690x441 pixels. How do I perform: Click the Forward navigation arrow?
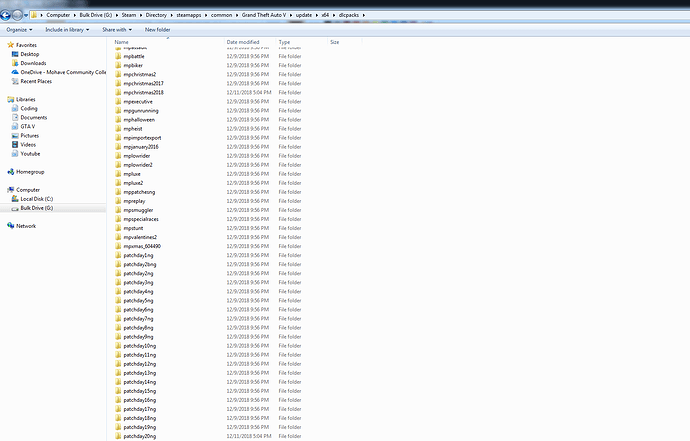click(x=17, y=16)
